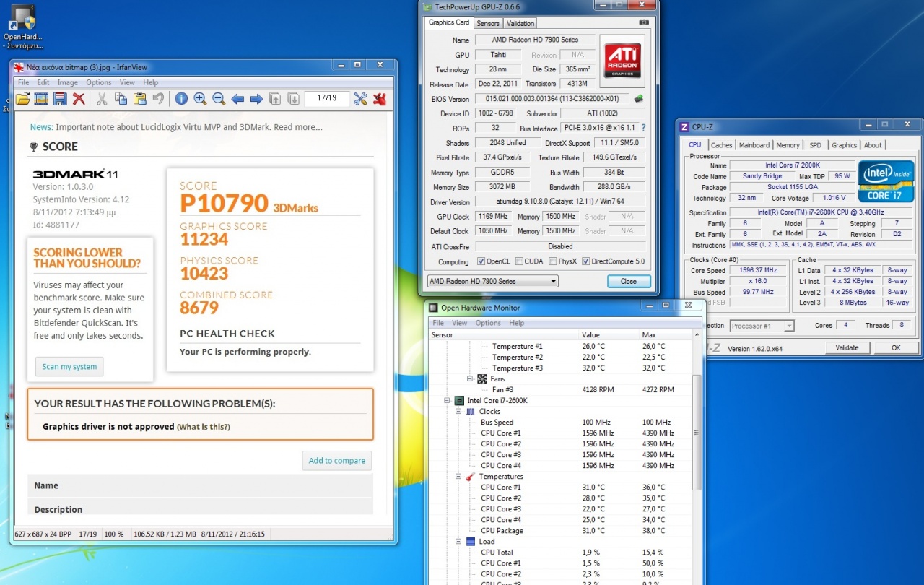This screenshot has width=924, height=585.
Task: Click the Intel Core i7 logo in CPU-Z
Action: pyautogui.click(x=886, y=181)
